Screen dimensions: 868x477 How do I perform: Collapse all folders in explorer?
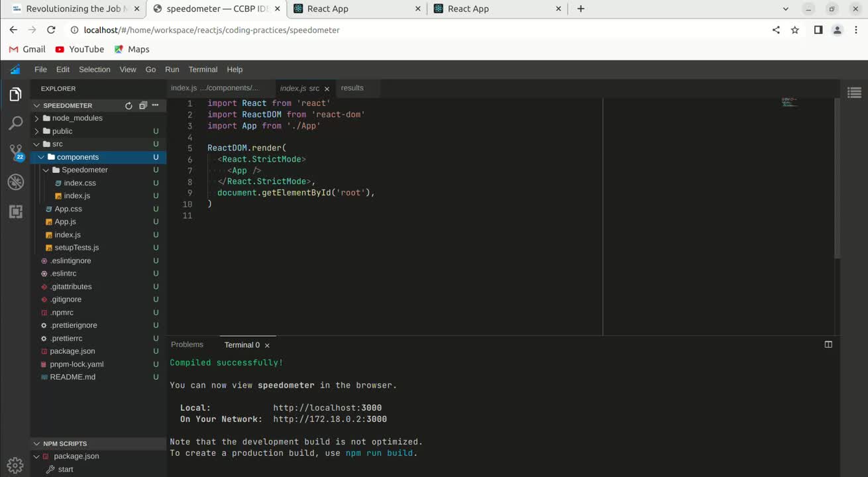tap(142, 105)
